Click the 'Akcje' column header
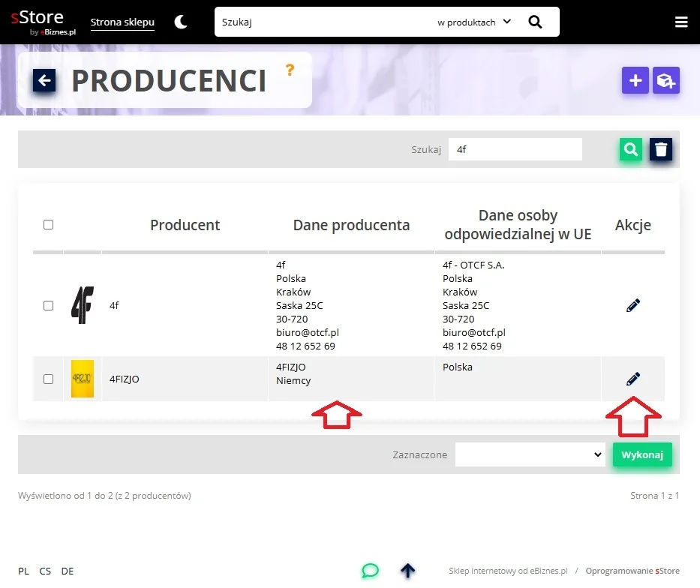Image resolution: width=700 pixels, height=588 pixels. click(x=632, y=225)
